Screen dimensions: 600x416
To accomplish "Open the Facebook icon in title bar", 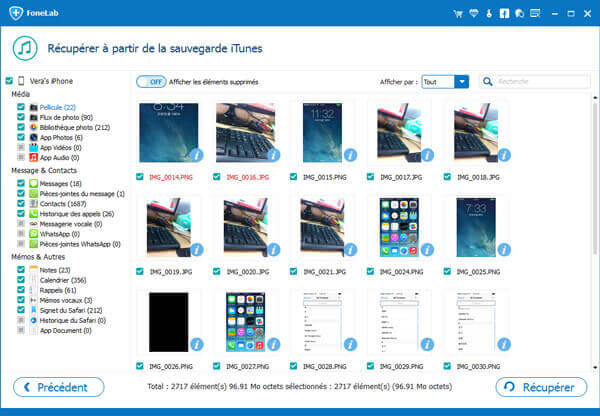I will 504,13.
